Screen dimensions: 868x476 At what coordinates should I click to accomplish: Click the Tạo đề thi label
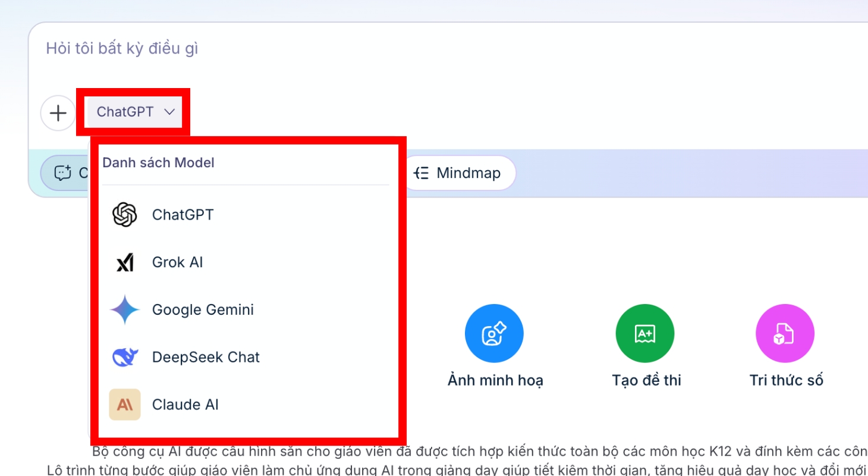[x=645, y=380]
